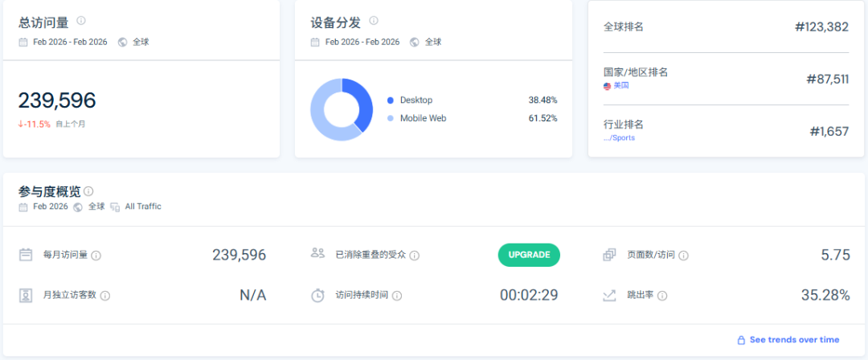Open info icon next to 总访问量 title

(81, 21)
